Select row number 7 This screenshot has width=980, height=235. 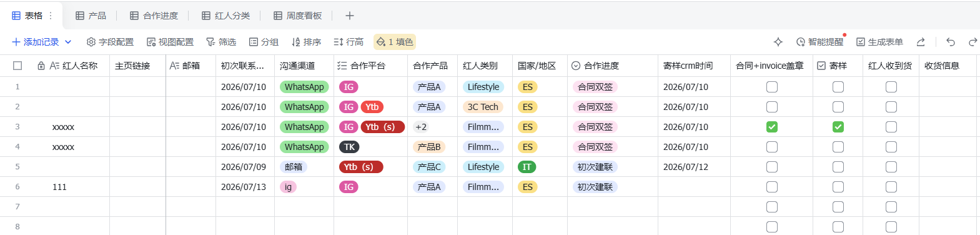pos(17,207)
